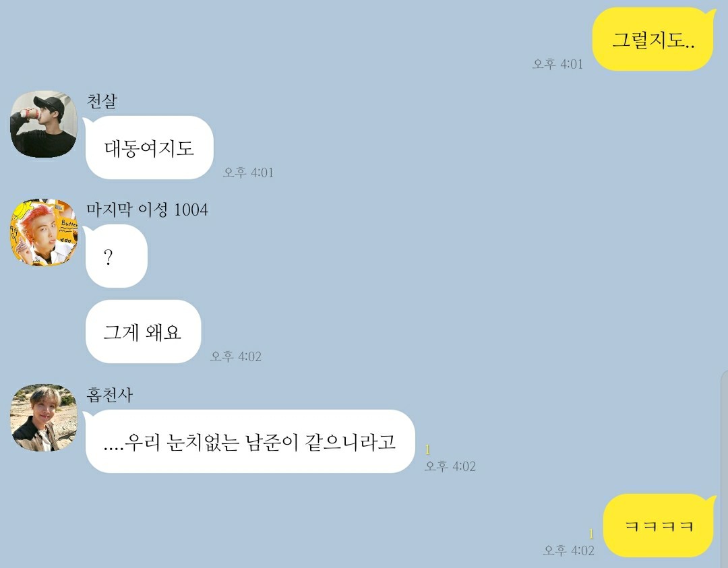Screen dimensions: 728x568
Task: Click the chat scrollbar at right edge
Action: [x=725, y=469]
